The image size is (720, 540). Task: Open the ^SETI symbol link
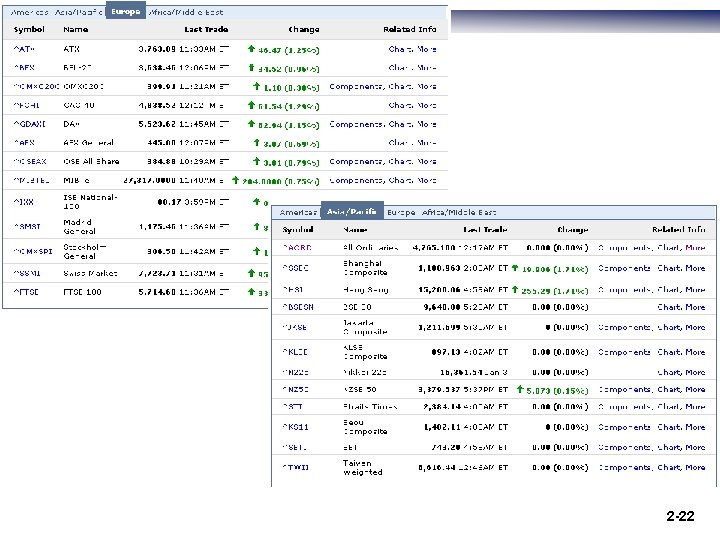pos(294,447)
